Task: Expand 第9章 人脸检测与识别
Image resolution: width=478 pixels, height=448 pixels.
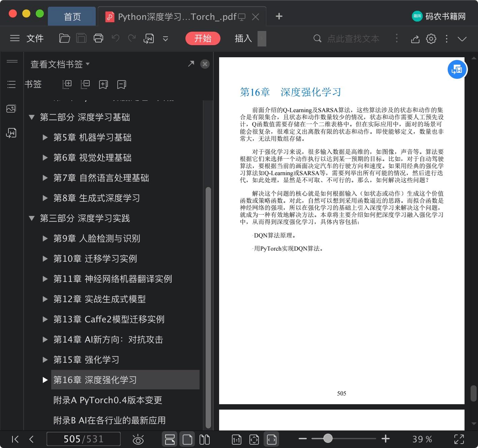Action: pyautogui.click(x=45, y=238)
